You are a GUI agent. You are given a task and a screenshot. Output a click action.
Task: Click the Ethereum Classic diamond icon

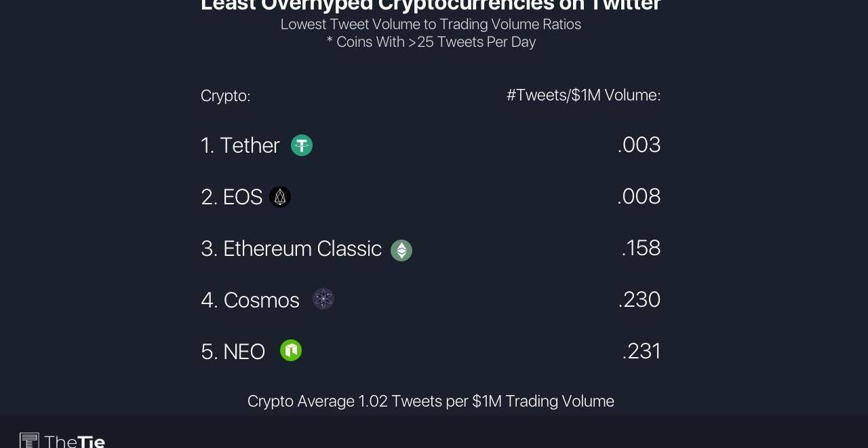pos(401,250)
